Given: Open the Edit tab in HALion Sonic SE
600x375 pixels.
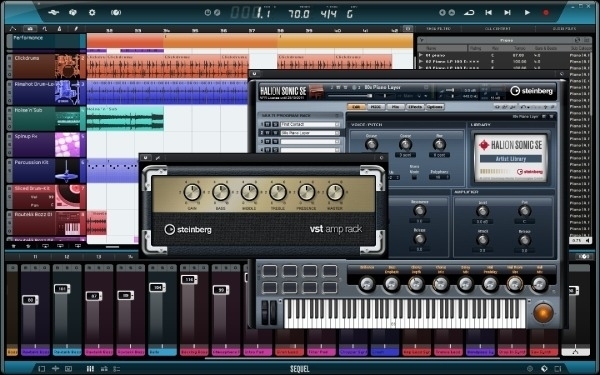Looking at the screenshot, I should pos(356,107).
